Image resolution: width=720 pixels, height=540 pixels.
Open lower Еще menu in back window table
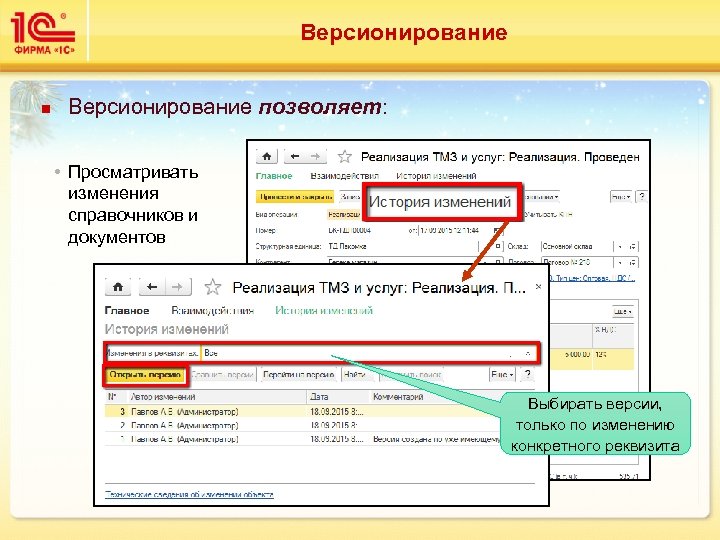(x=623, y=312)
